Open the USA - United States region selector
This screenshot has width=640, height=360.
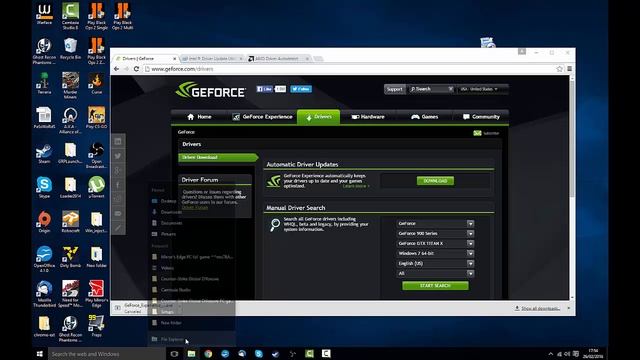pos(480,89)
